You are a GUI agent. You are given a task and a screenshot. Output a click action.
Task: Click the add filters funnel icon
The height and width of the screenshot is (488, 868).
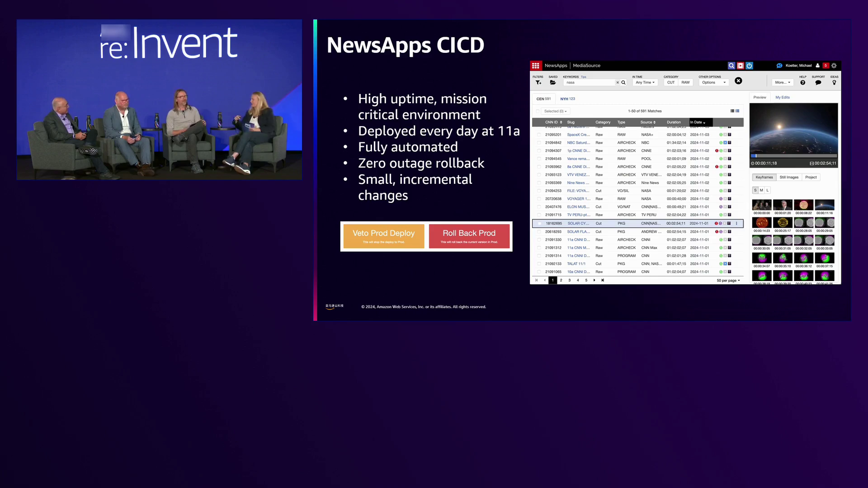click(x=538, y=82)
